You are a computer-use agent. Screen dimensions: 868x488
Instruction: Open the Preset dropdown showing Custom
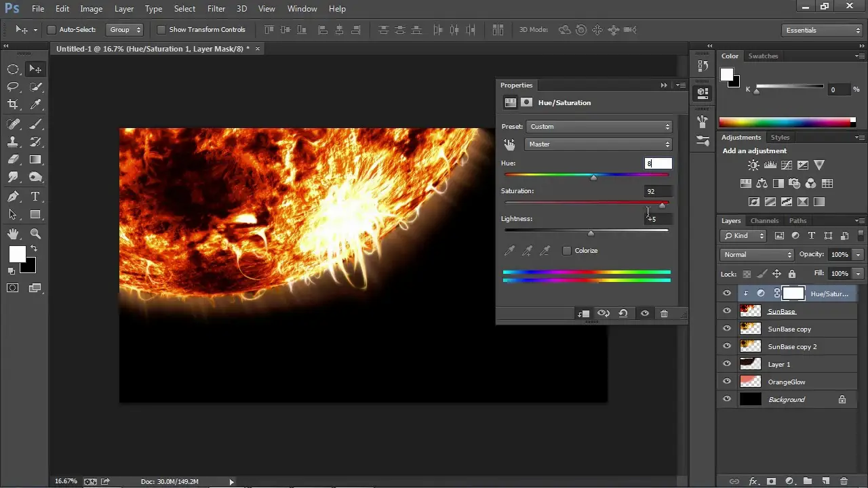tap(599, 127)
